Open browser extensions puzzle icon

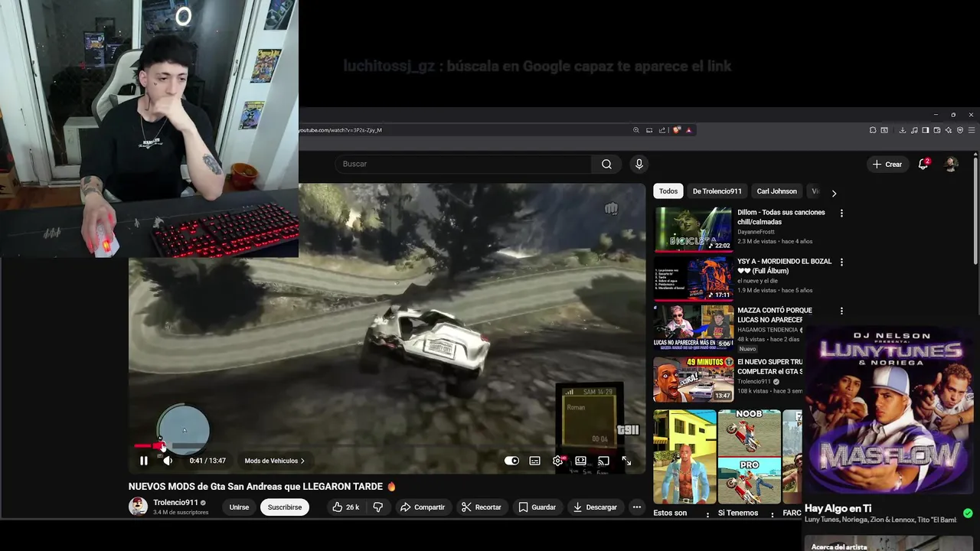click(873, 130)
